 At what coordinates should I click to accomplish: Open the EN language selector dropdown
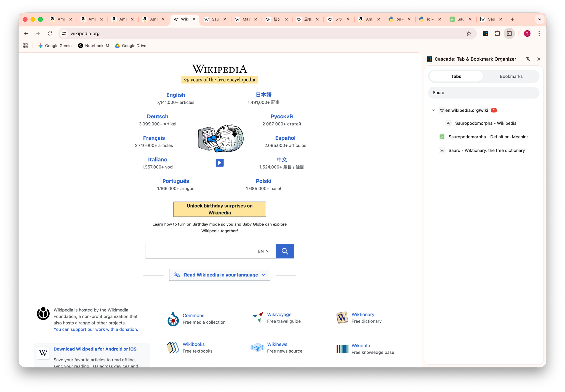click(263, 251)
